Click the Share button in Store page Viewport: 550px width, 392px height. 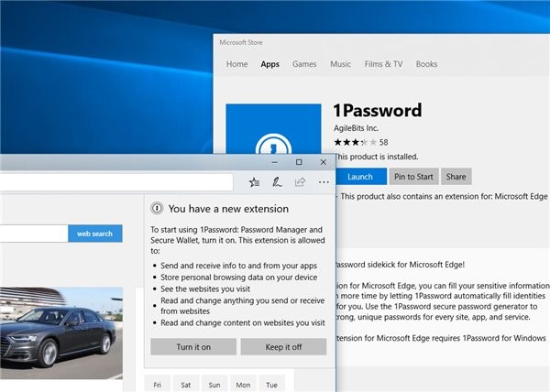click(456, 177)
